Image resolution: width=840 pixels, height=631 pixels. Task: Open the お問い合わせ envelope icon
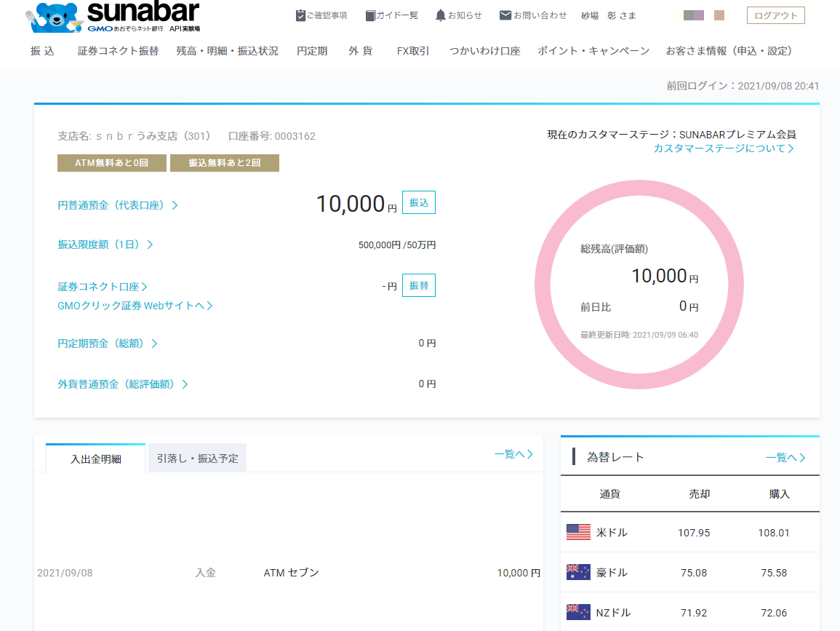[x=505, y=14]
